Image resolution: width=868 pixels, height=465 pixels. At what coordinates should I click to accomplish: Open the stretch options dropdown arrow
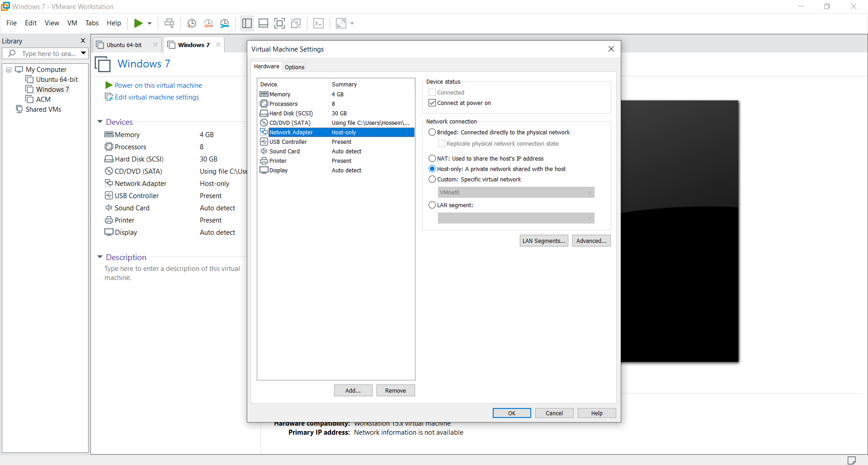point(353,24)
